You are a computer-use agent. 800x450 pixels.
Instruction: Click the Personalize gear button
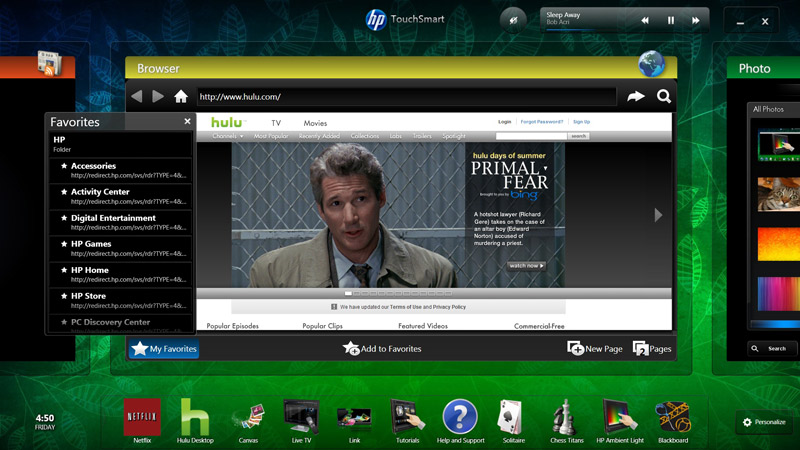click(x=764, y=422)
